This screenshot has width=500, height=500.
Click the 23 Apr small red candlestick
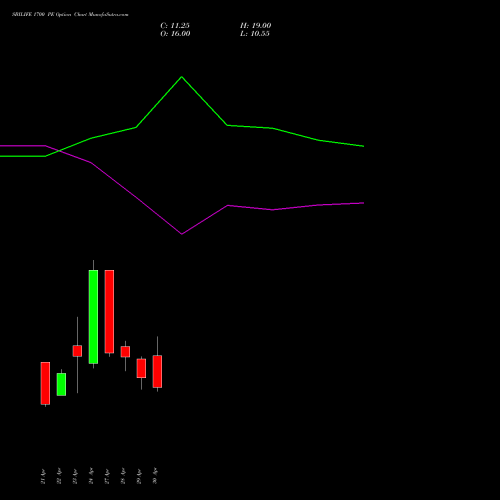77,351
